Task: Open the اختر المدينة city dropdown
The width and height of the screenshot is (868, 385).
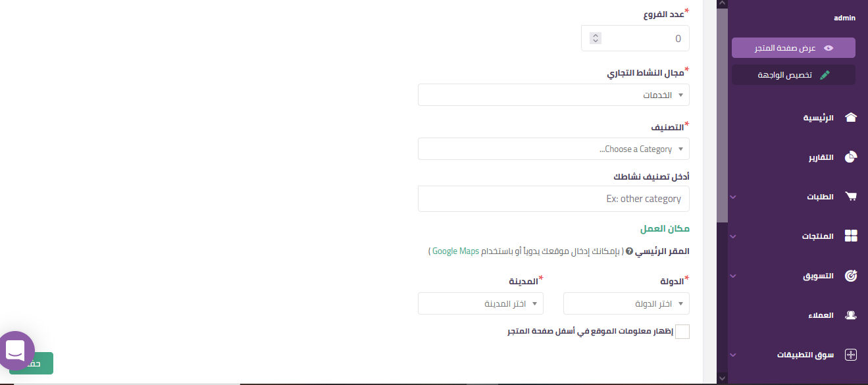Action: pos(481,303)
